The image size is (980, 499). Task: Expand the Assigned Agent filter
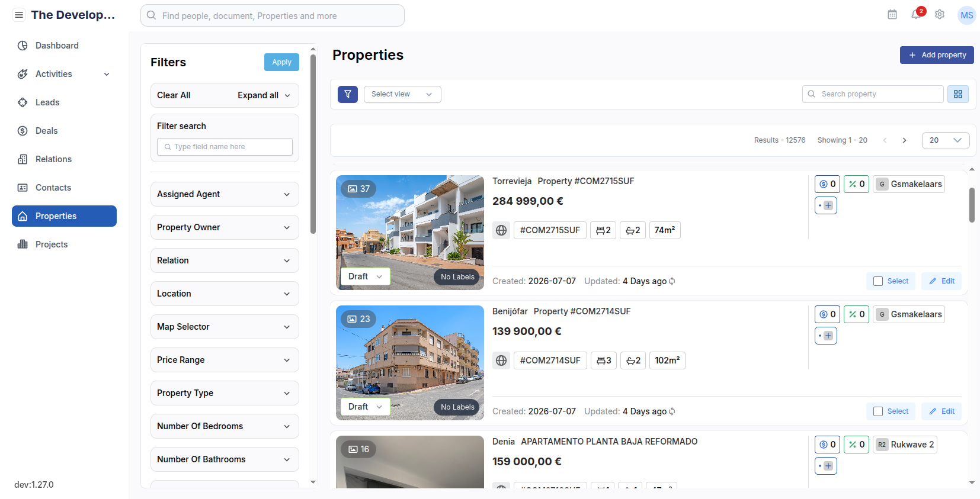[225, 194]
